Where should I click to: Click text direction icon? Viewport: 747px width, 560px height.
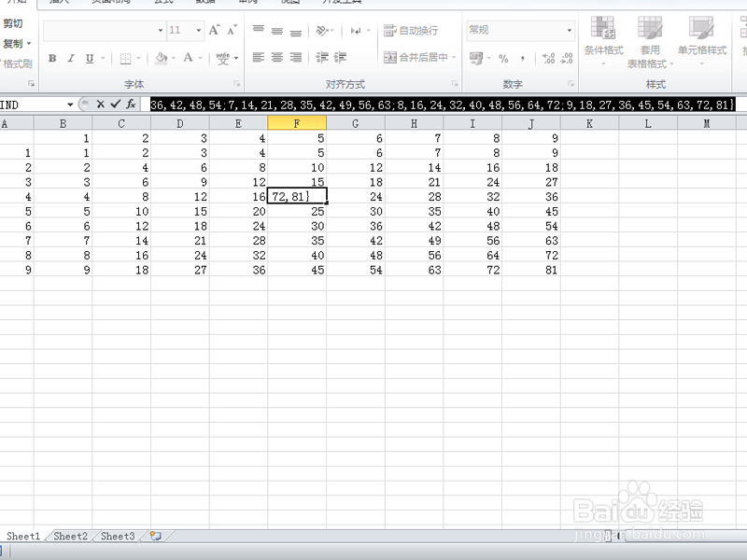point(356,30)
